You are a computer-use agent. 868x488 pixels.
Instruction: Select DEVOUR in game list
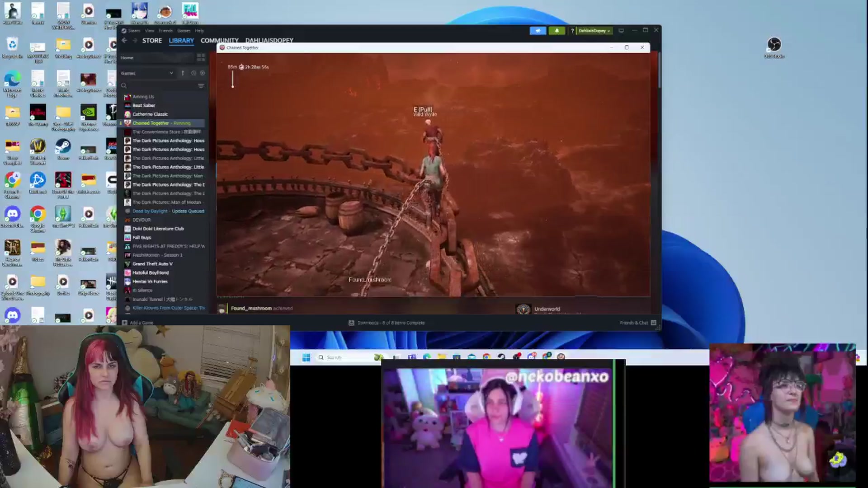164,220
